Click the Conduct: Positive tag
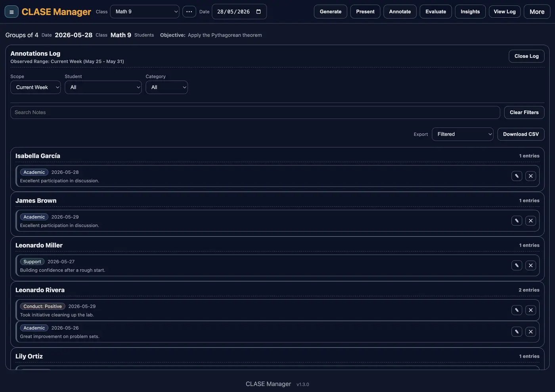Image resolution: width=555 pixels, height=392 pixels. pyautogui.click(x=42, y=306)
